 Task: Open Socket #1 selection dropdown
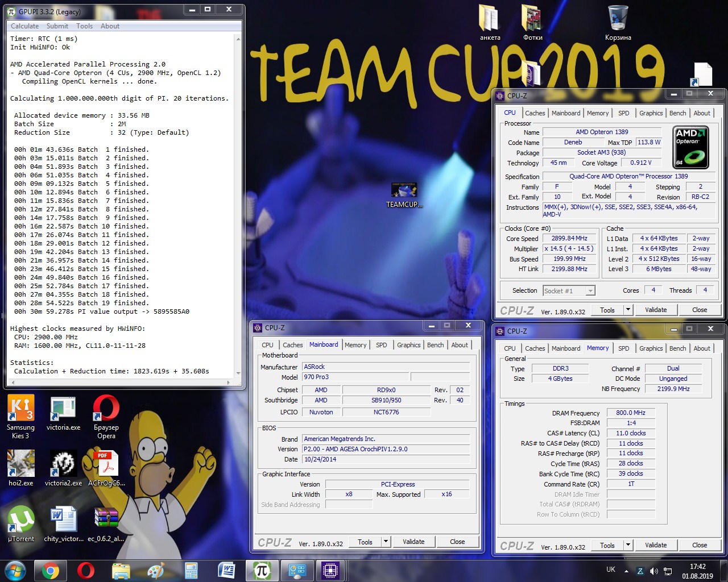569,290
